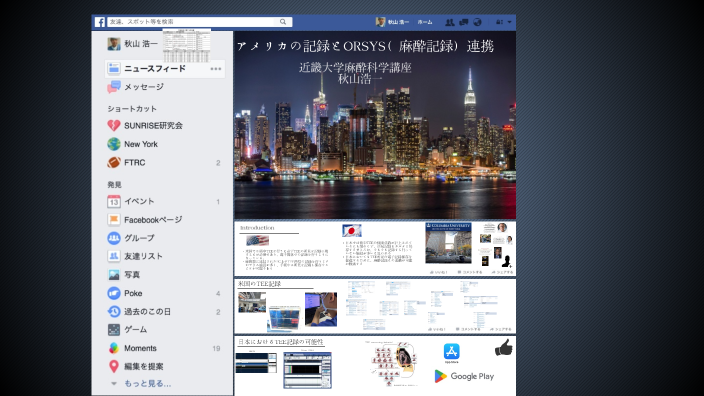
Task: Open the friend requests icon
Action: [449, 22]
